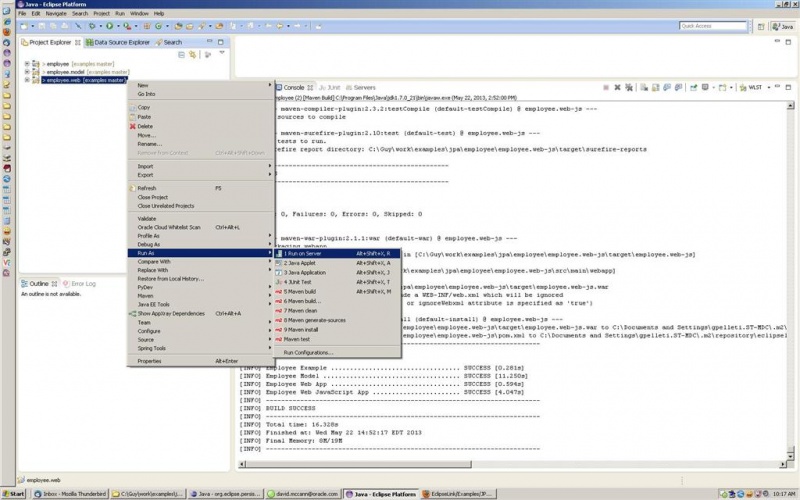Screen dimensions: 800x500
Task: Open dropdown beside green Run button
Action: point(118,26)
